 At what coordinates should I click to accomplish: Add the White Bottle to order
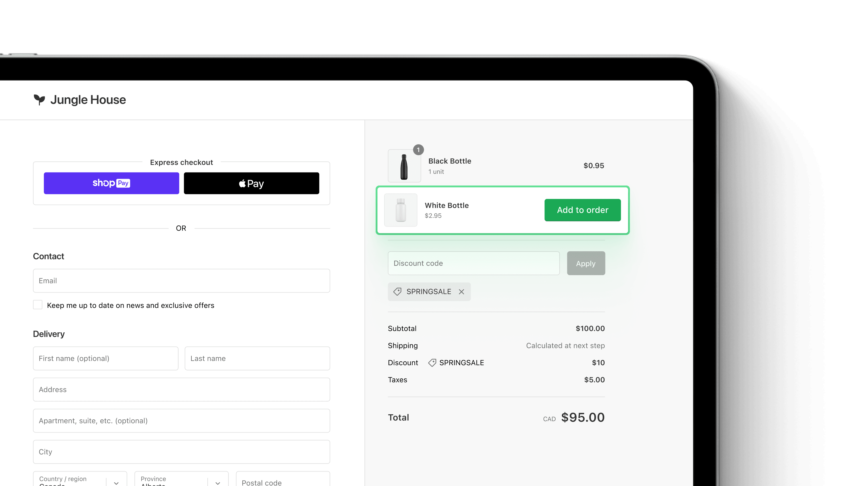[x=582, y=210]
